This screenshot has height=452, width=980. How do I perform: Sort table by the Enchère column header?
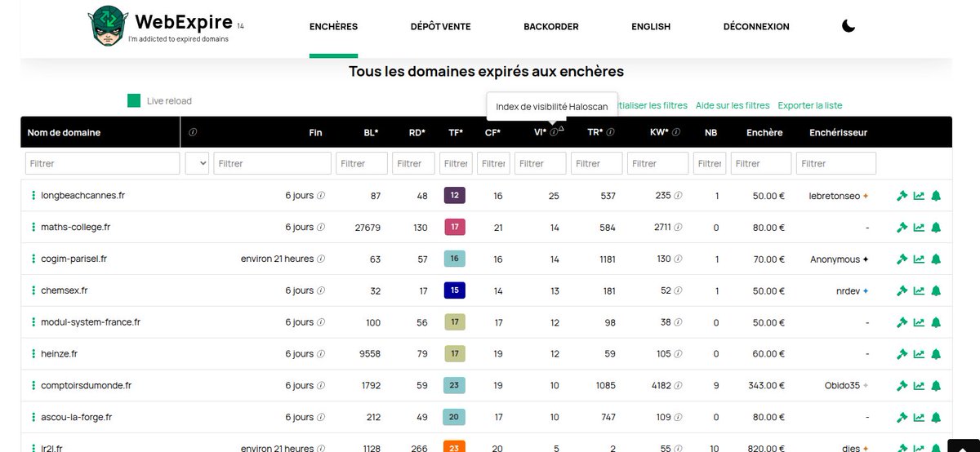(x=764, y=132)
